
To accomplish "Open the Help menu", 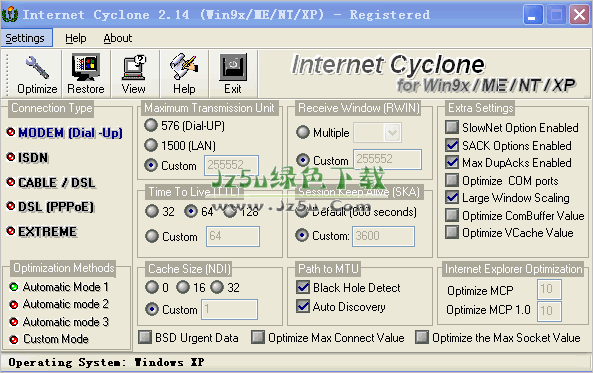I will click(76, 38).
